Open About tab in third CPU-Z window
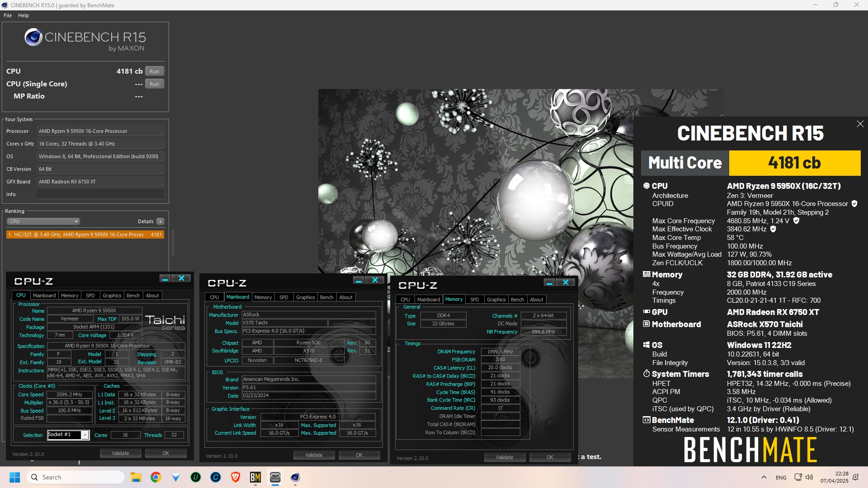Screen dimensions: 868x488 pyautogui.click(x=537, y=300)
